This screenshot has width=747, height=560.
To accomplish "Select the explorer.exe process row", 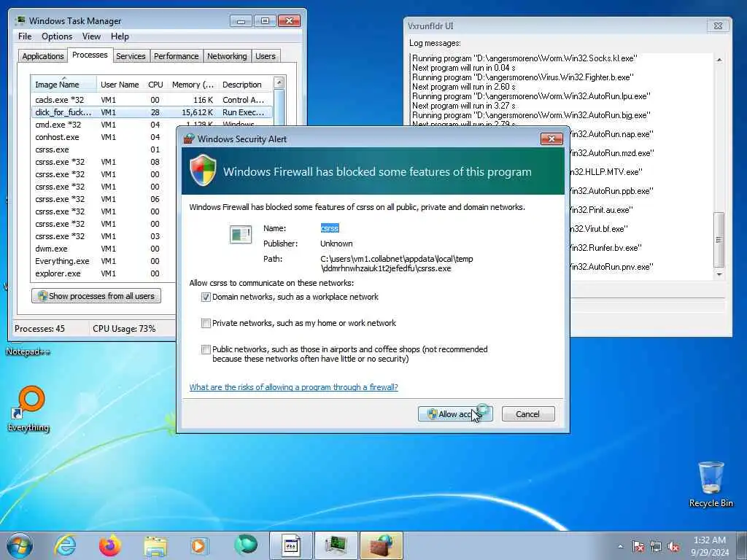I will click(x=104, y=273).
